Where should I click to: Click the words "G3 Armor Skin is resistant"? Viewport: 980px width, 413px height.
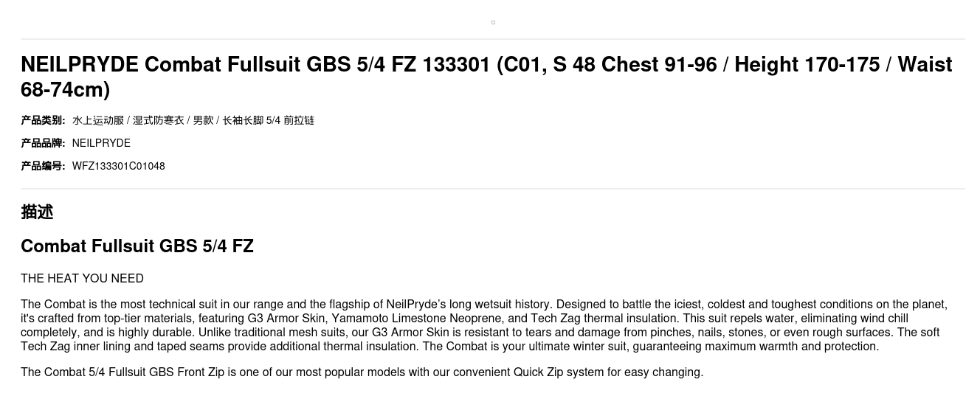coord(438,333)
